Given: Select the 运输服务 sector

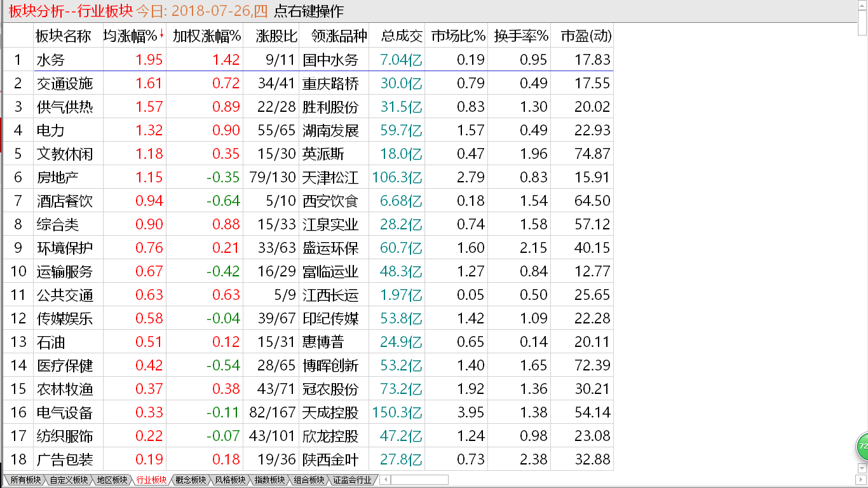Looking at the screenshot, I should coord(65,271).
